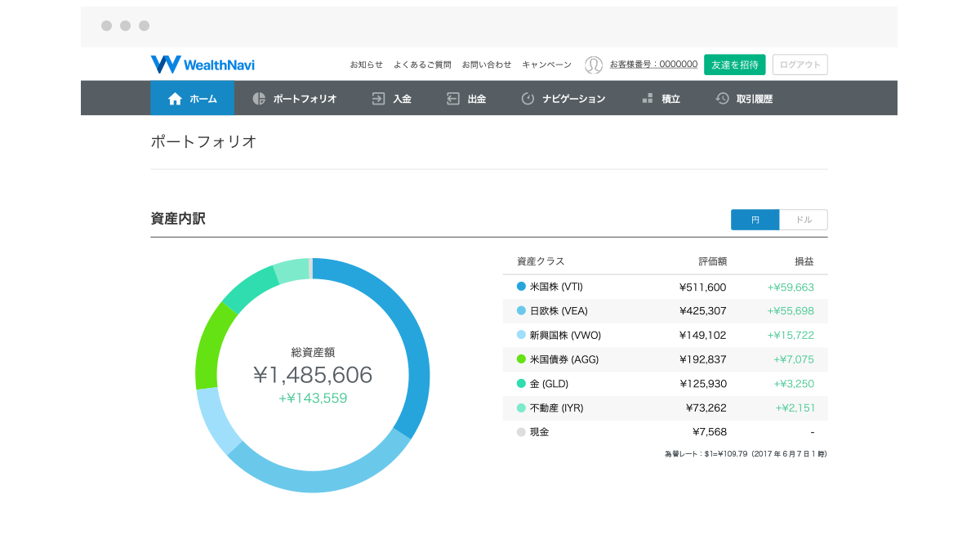Click the 現金 row label
Viewport: 980px width, 539px height.
539,432
